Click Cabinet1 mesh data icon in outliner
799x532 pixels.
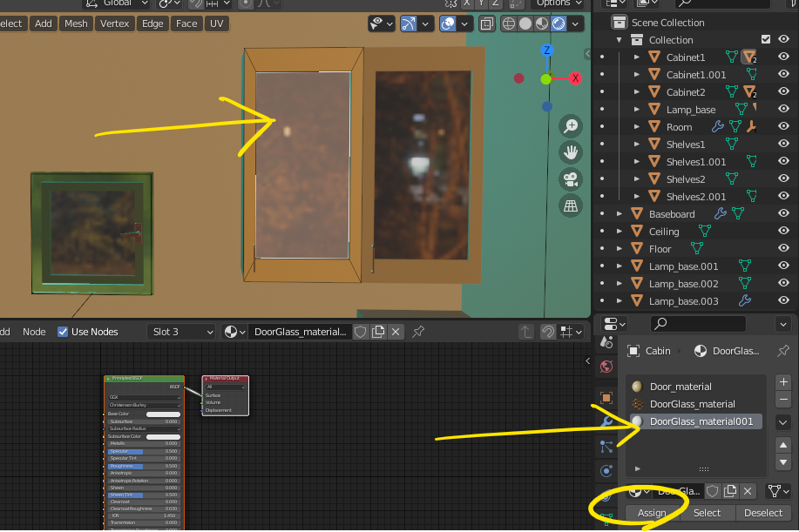coord(732,57)
